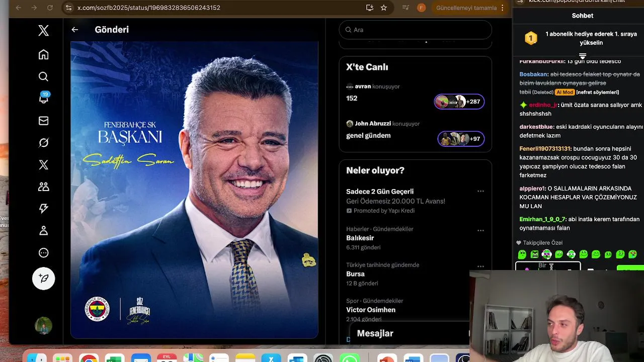Open the media control toolbar icon

click(406, 8)
